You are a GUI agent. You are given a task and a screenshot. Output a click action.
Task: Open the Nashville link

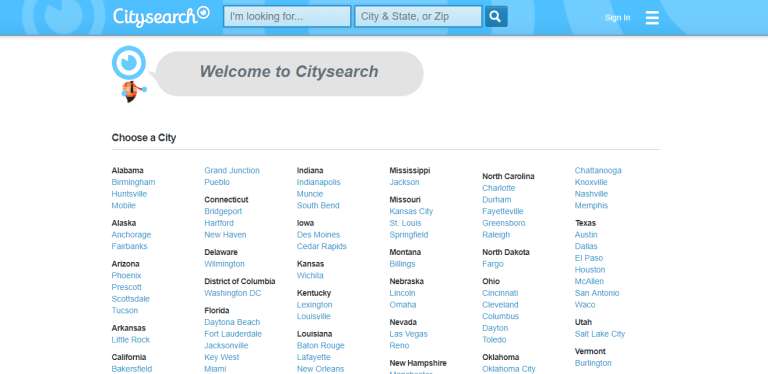591,194
